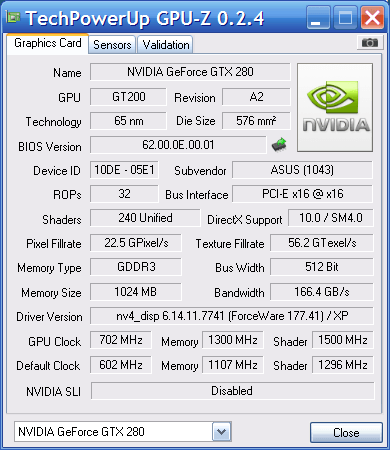The height and width of the screenshot is (450, 390).
Task: Click the GPU Clock 702 MHz field
Action: coord(121,340)
